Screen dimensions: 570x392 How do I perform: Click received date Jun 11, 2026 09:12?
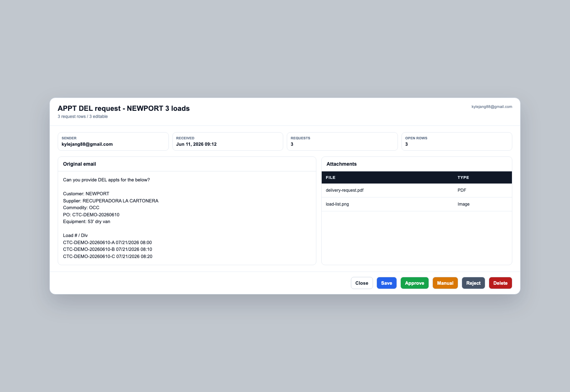pyautogui.click(x=196, y=144)
